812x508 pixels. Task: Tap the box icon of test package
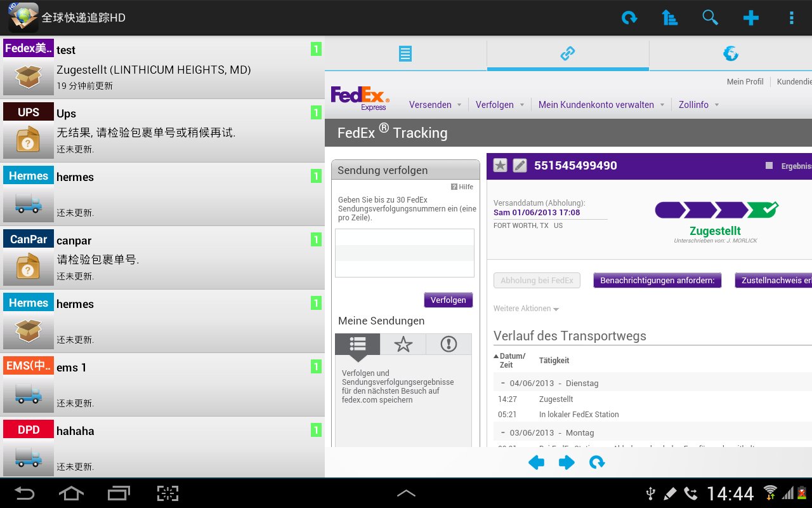(x=29, y=77)
